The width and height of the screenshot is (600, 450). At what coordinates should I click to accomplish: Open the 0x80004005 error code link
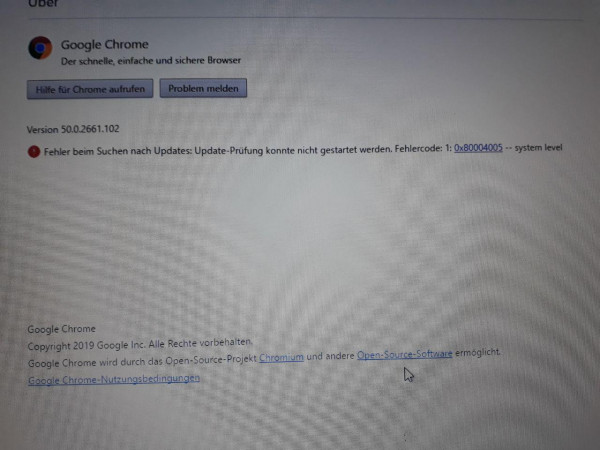478,148
